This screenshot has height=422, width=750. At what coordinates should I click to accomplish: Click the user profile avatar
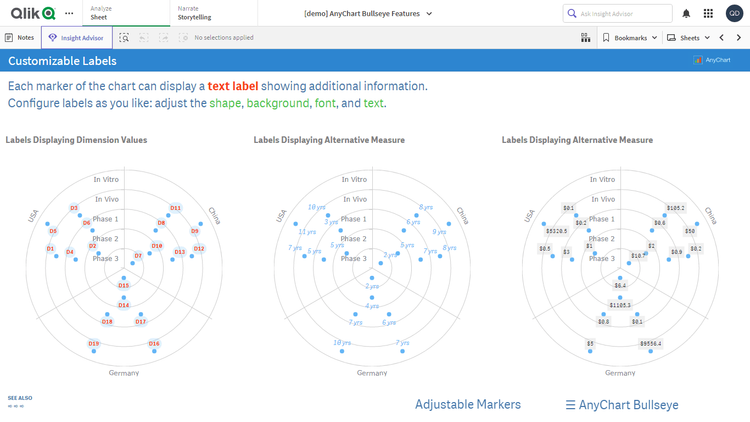pyautogui.click(x=733, y=14)
